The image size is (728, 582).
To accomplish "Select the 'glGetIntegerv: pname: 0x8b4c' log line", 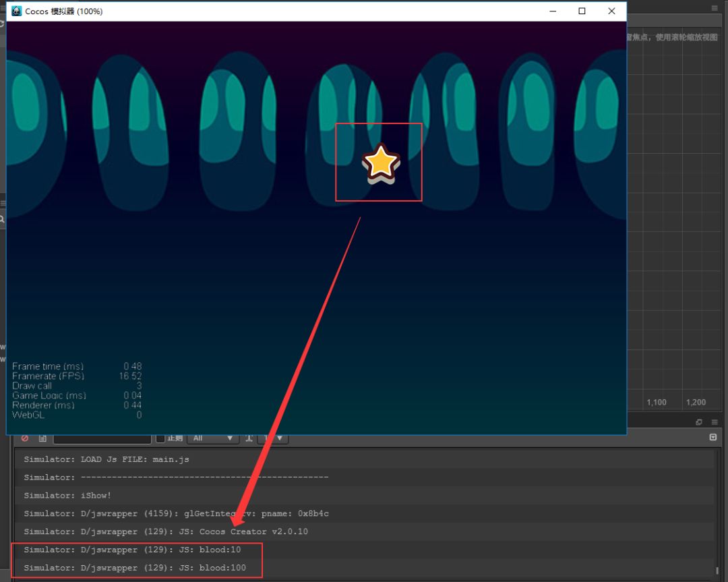I will (365, 514).
